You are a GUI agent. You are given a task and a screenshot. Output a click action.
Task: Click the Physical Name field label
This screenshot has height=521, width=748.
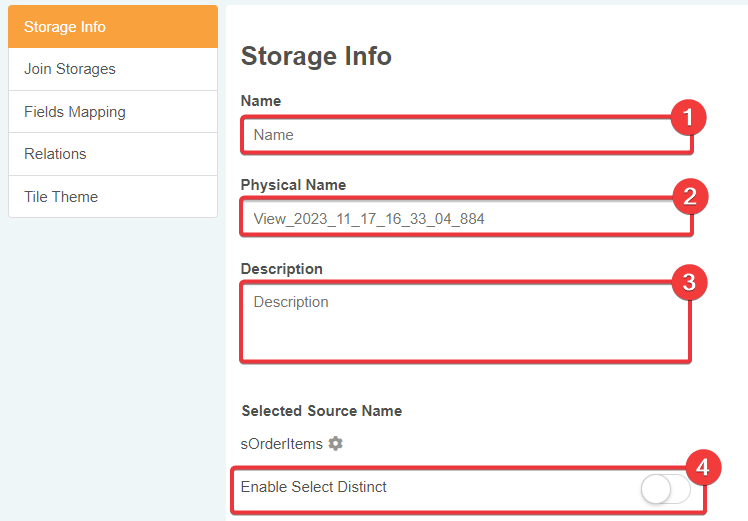click(x=293, y=185)
